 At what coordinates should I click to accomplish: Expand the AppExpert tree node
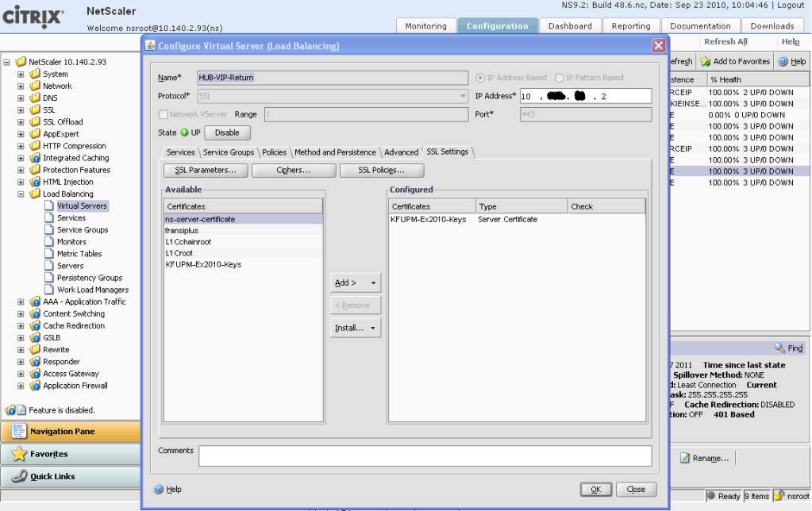point(21,134)
